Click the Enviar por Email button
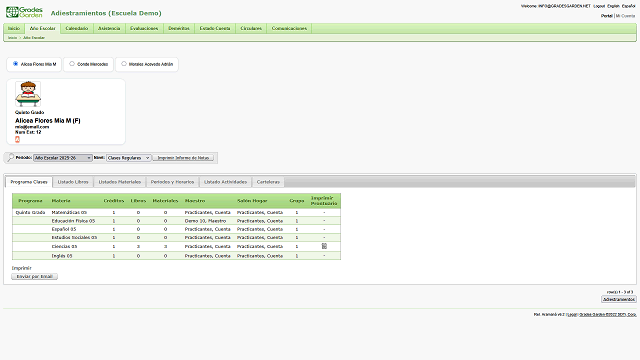 35,276
